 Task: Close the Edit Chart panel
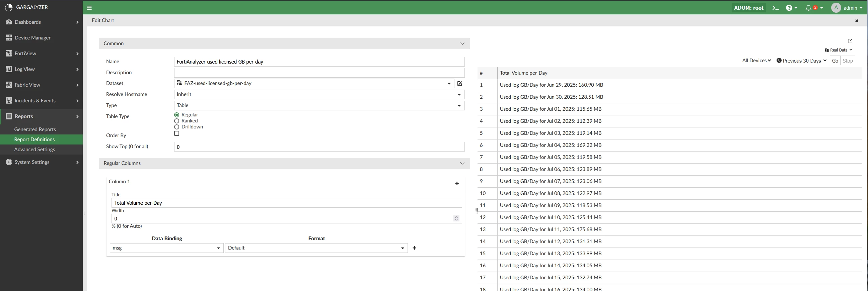pyautogui.click(x=857, y=21)
